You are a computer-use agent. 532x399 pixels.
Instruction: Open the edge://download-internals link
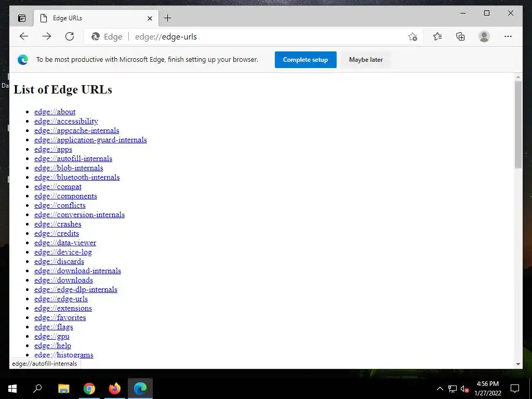click(x=78, y=271)
